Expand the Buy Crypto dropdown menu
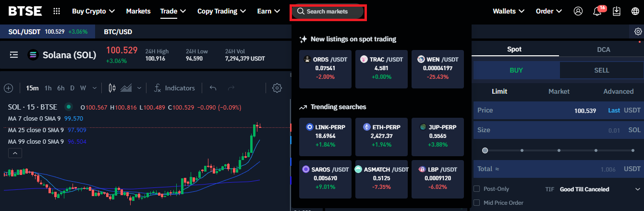Viewport: 644px width, 211px height. tap(93, 11)
